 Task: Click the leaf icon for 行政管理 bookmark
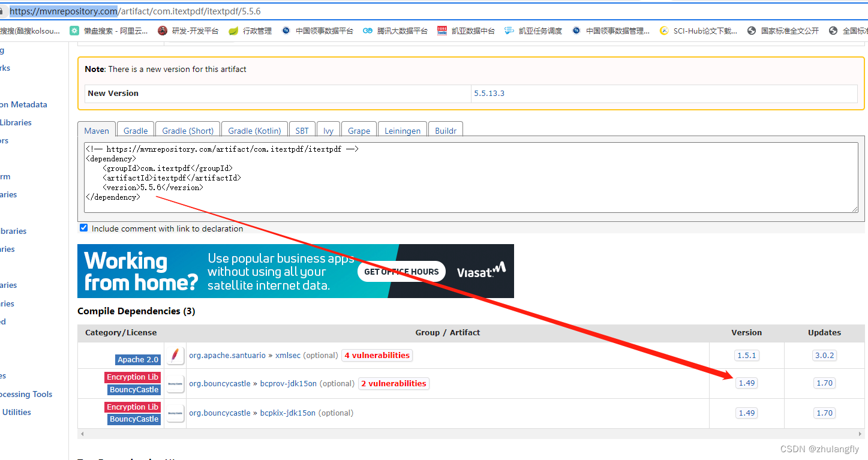(x=233, y=30)
